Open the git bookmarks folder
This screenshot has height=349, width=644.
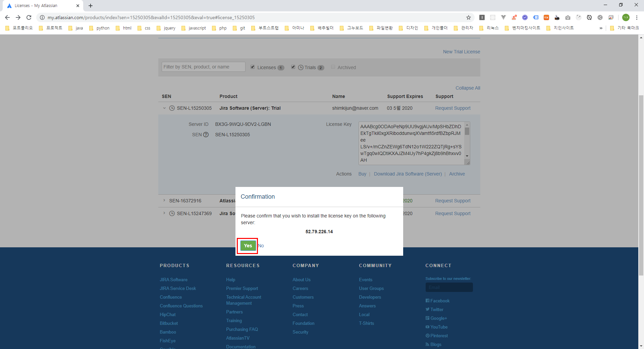pyautogui.click(x=239, y=28)
